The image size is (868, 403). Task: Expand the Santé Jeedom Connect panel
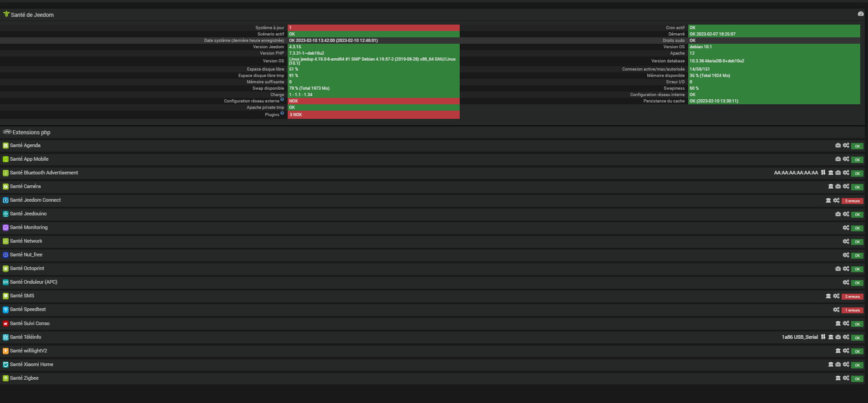35,200
